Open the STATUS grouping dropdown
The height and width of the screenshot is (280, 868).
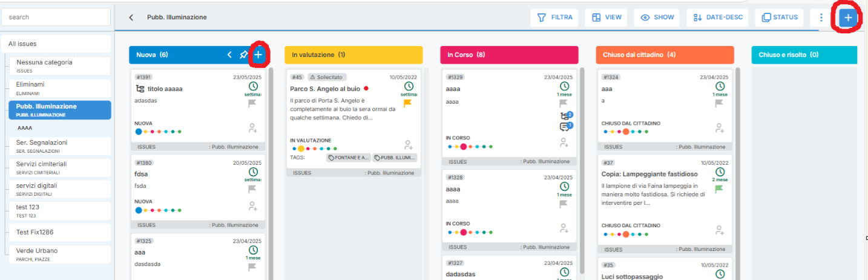pyautogui.click(x=780, y=18)
